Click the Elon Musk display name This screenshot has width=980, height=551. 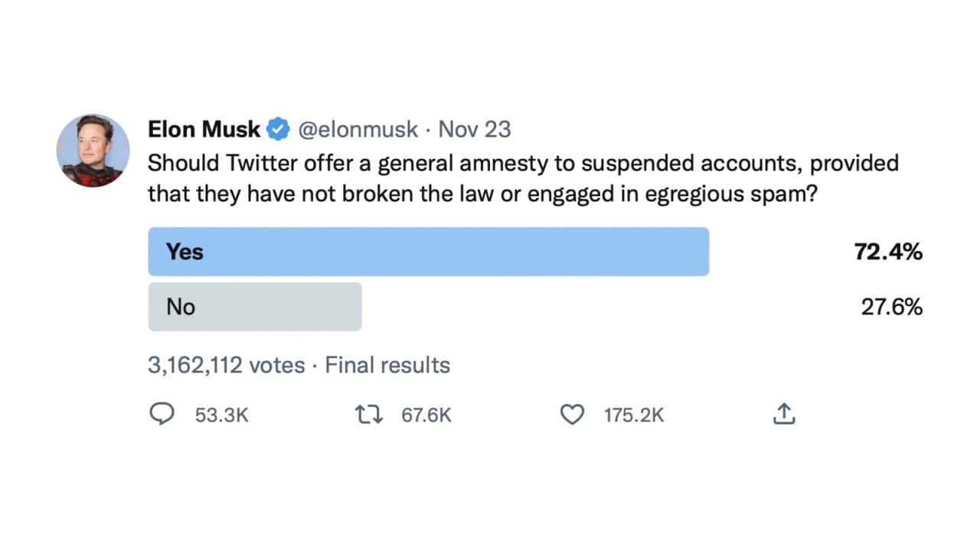(204, 129)
